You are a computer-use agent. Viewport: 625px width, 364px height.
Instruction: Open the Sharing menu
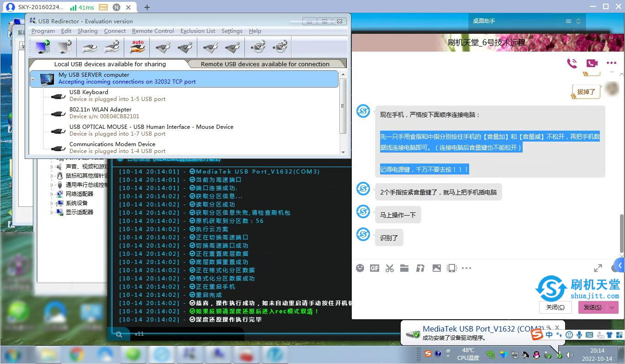click(87, 31)
